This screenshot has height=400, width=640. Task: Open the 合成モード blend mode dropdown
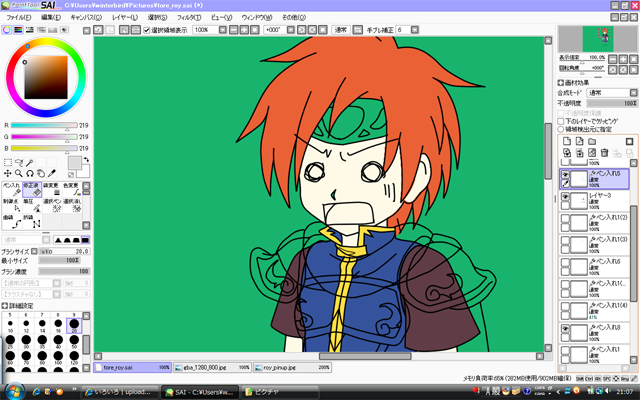(633, 93)
